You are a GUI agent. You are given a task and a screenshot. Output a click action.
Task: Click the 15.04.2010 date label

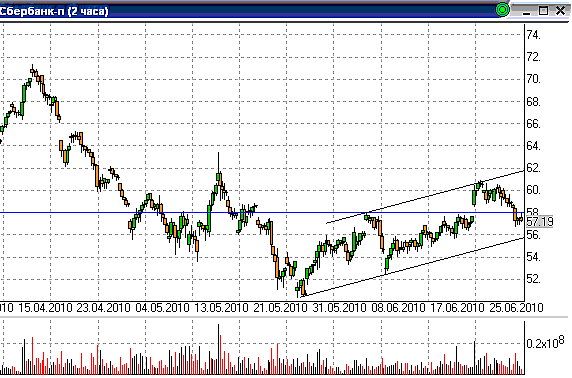pos(45,308)
